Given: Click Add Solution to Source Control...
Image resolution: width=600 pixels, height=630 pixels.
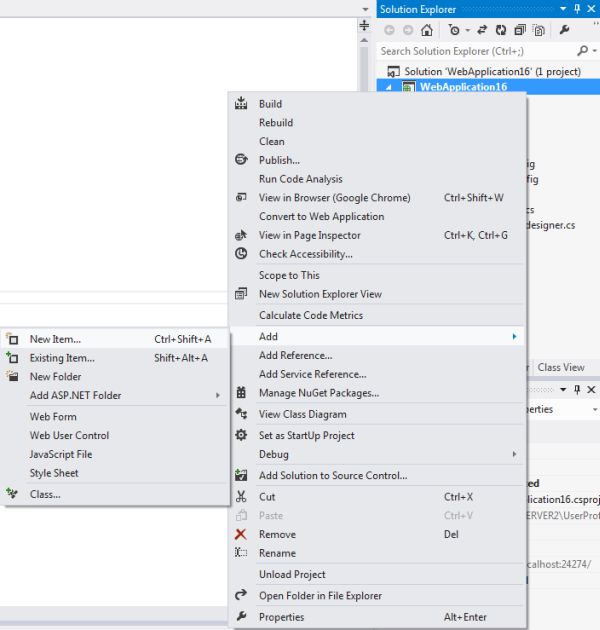Looking at the screenshot, I should coord(378,476).
